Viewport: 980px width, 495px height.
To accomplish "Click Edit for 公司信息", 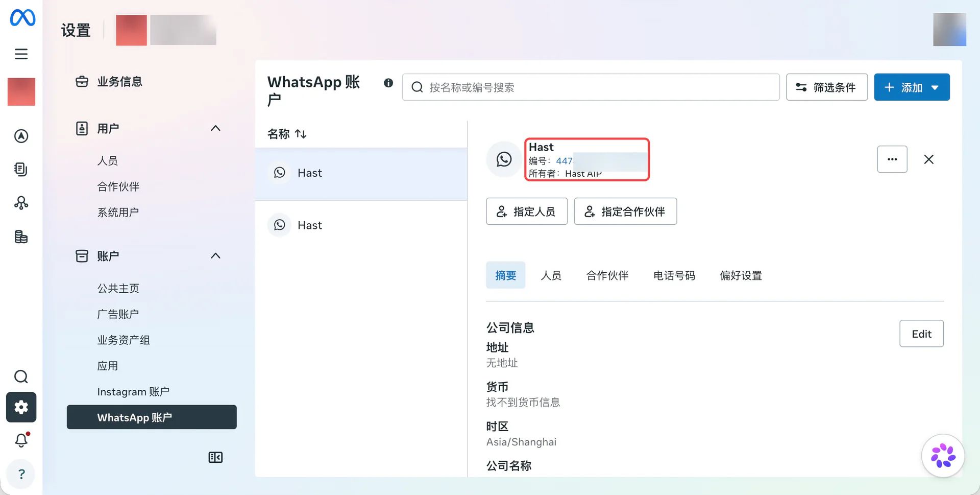I will coord(921,334).
